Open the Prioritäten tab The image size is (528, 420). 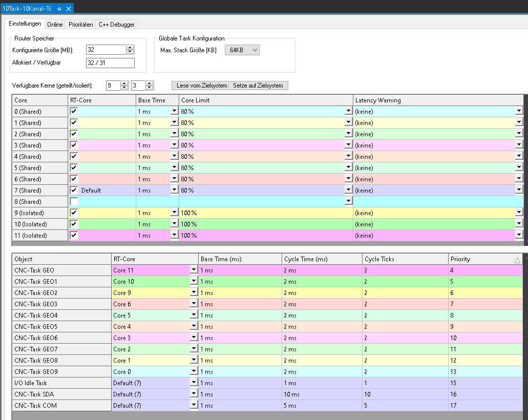(81, 25)
